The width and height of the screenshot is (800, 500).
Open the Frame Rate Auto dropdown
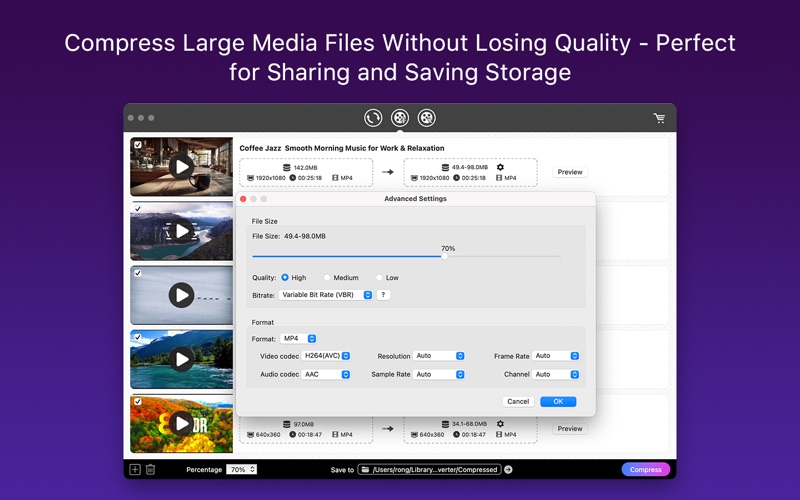pyautogui.click(x=556, y=356)
